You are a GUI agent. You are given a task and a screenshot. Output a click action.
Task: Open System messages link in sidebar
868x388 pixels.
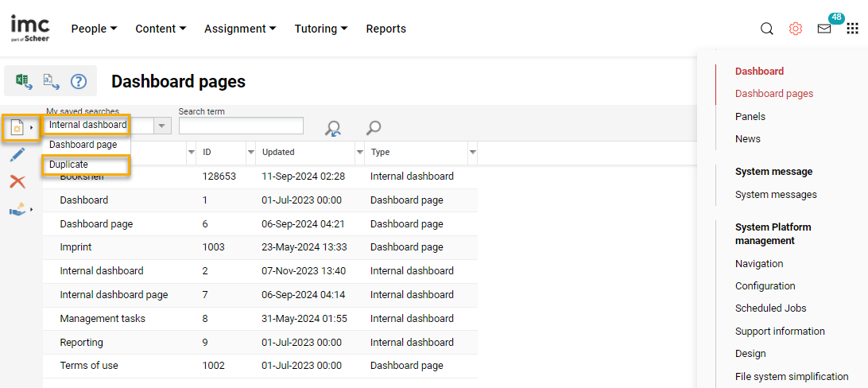point(775,194)
